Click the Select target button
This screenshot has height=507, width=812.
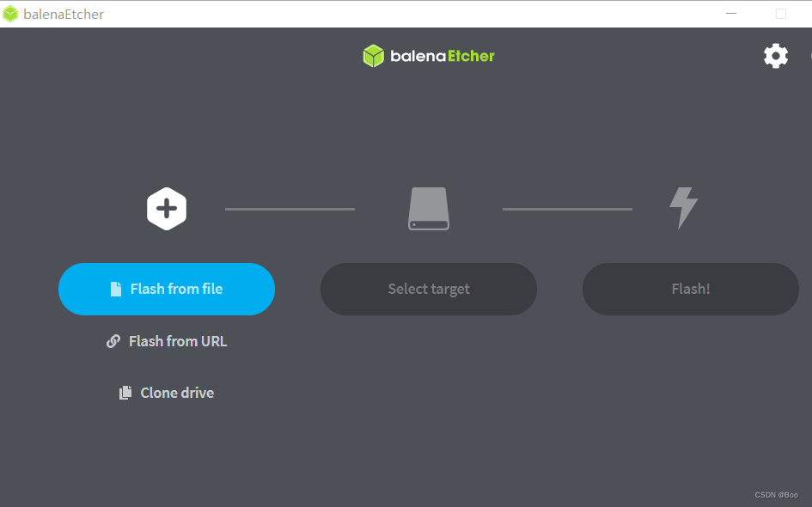point(429,289)
